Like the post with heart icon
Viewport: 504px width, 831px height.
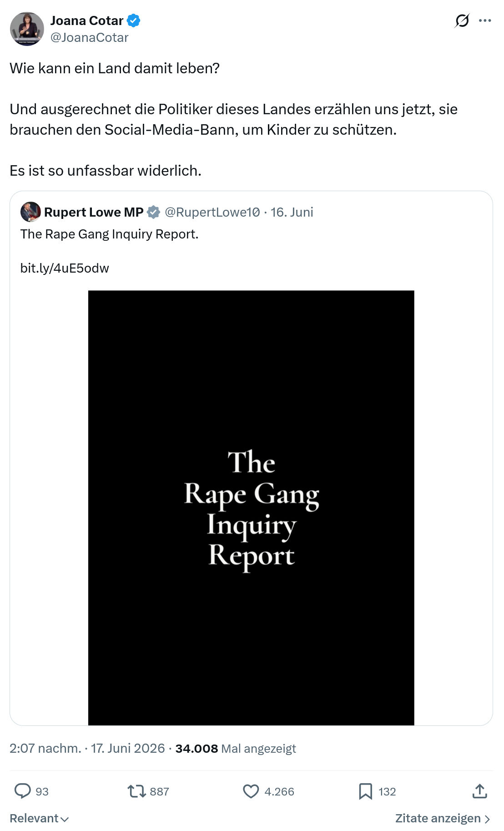coord(251,791)
